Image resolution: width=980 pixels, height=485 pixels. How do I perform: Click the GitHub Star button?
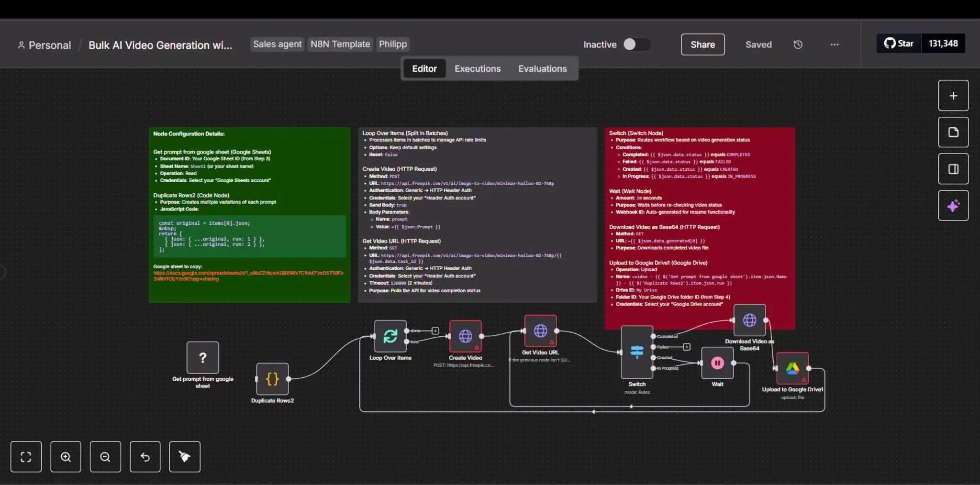click(x=899, y=44)
